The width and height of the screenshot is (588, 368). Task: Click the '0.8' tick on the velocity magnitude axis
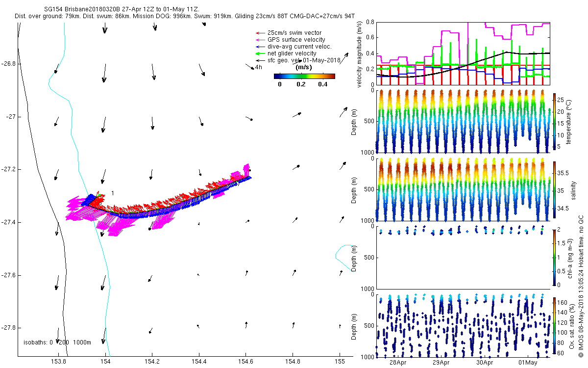pos(370,23)
